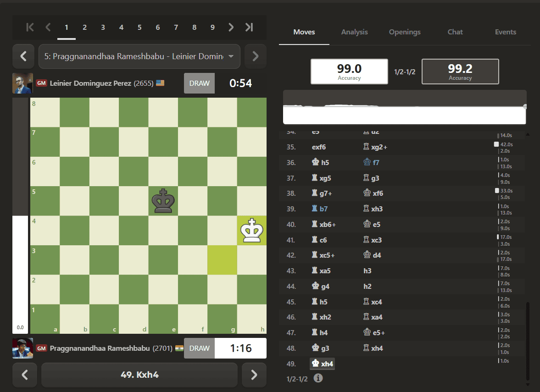Switch to the Analysis tab
Image resolution: width=540 pixels, height=392 pixels.
click(354, 32)
